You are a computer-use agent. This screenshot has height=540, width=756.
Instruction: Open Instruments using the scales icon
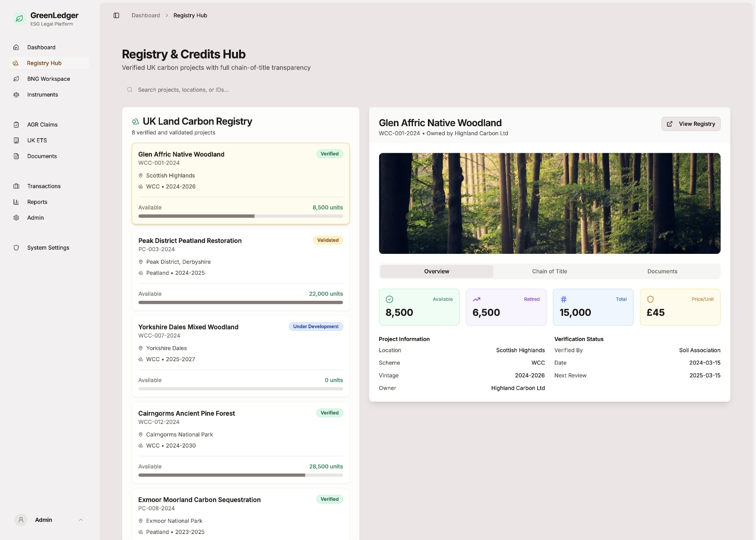[x=16, y=95]
